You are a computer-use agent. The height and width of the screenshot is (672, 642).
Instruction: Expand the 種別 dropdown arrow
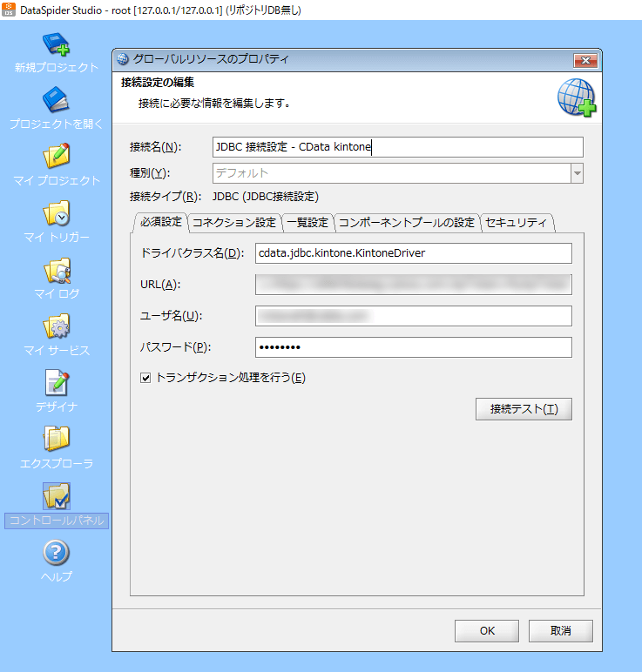point(578,173)
